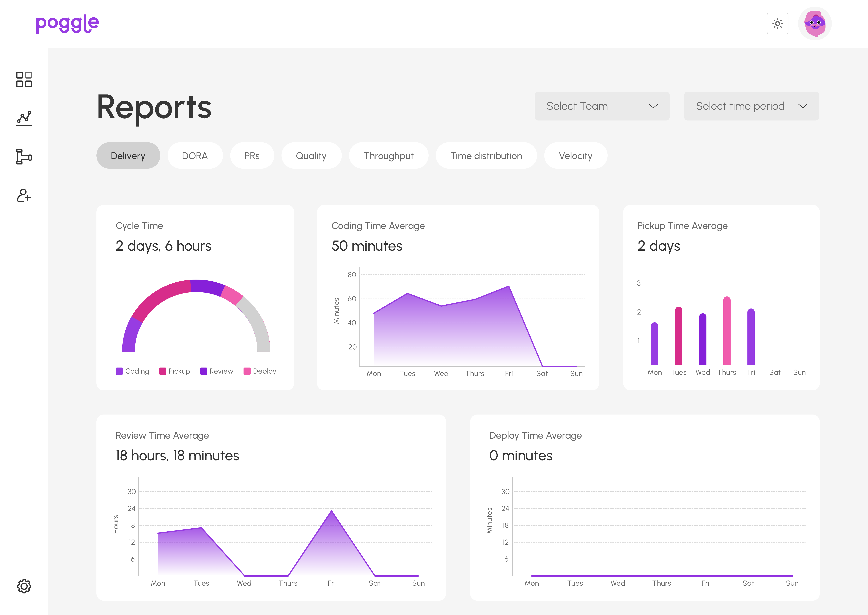Toggle Review legend entry
The height and width of the screenshot is (615, 868).
click(x=217, y=371)
